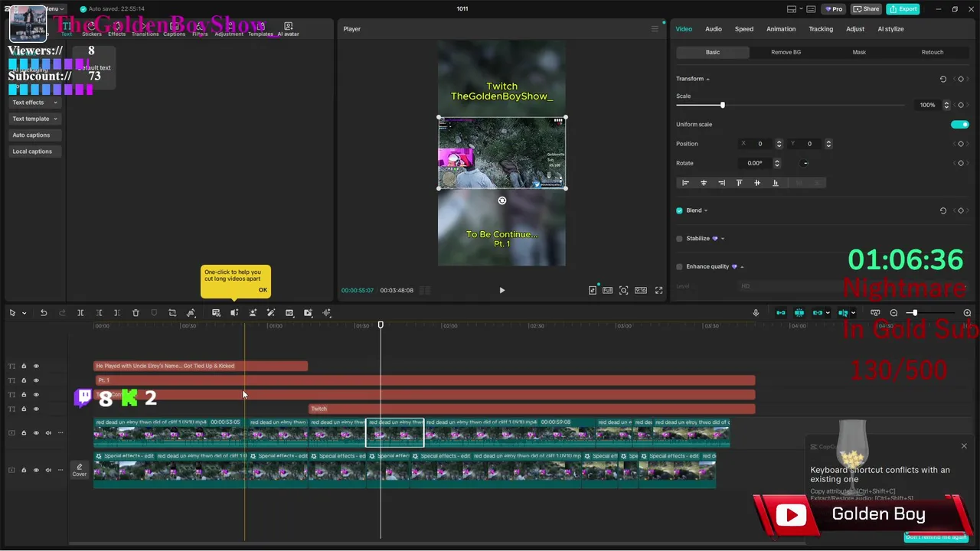Click the Rotate angle input field
Image resolution: width=980 pixels, height=551 pixels.
[x=755, y=163]
